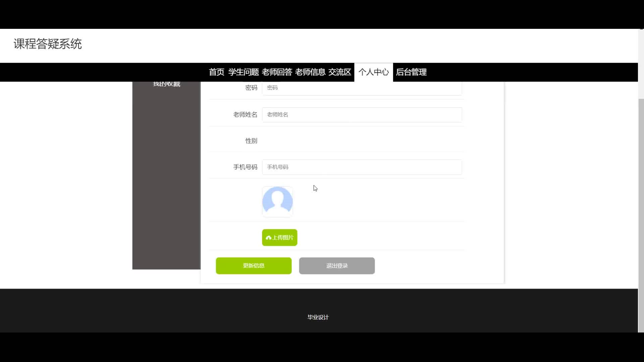Focus the 密码 input field

(362, 88)
